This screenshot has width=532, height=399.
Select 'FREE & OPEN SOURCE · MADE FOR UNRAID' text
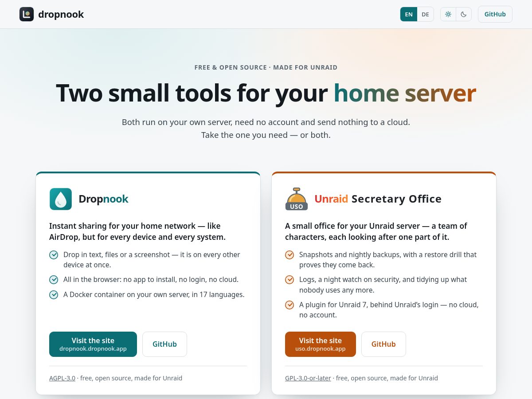tap(266, 67)
